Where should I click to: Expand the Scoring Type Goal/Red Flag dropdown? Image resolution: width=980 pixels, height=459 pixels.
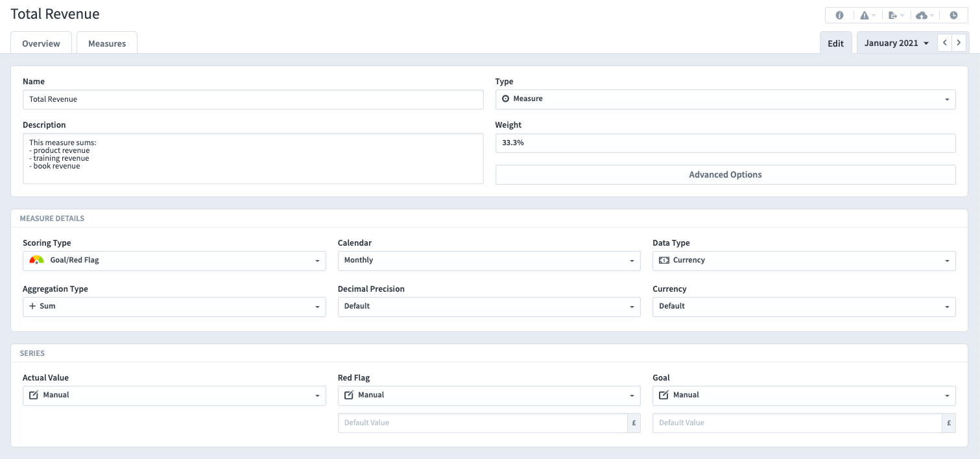(x=174, y=261)
